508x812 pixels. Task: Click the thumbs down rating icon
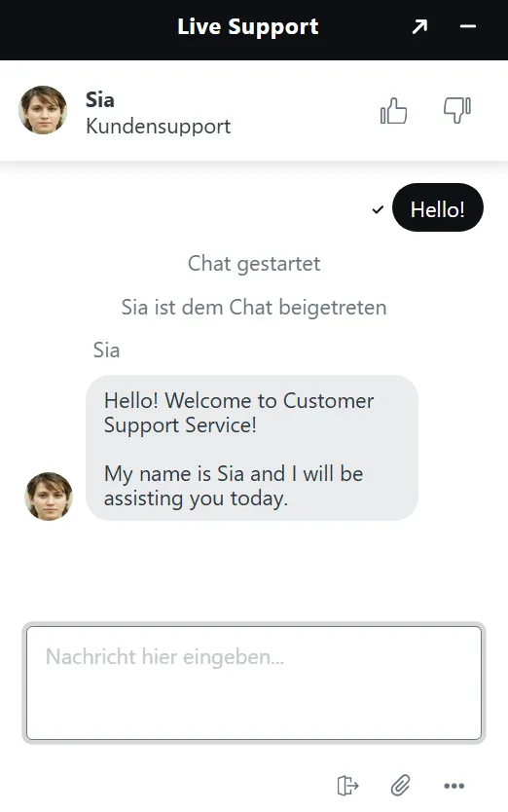[457, 110]
